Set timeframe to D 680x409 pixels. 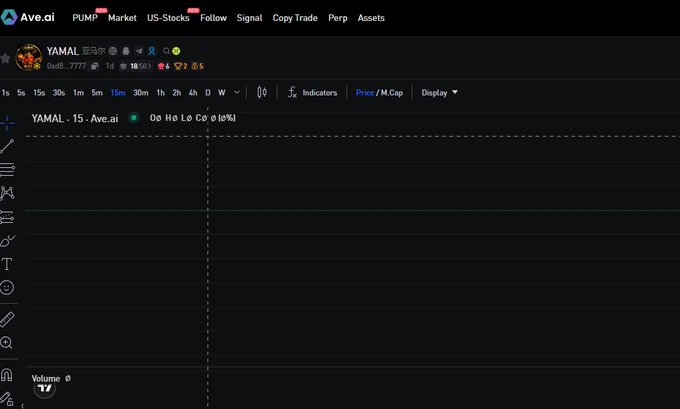[208, 93]
